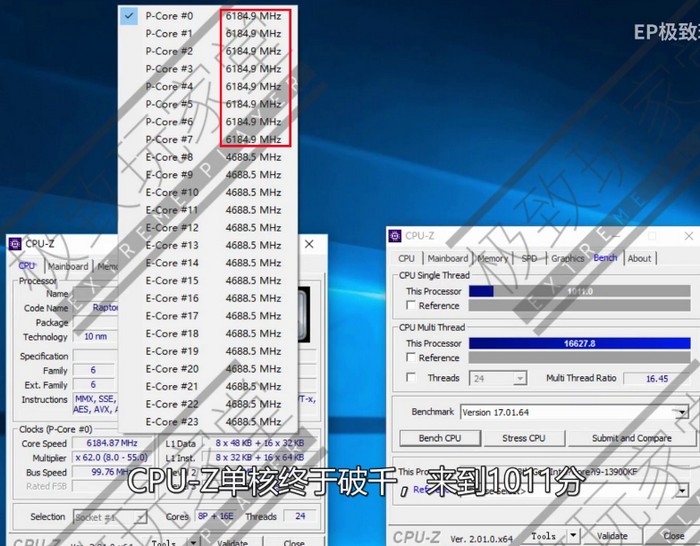Tick the Threads checkbox
The image size is (700, 546).
pyautogui.click(x=411, y=378)
